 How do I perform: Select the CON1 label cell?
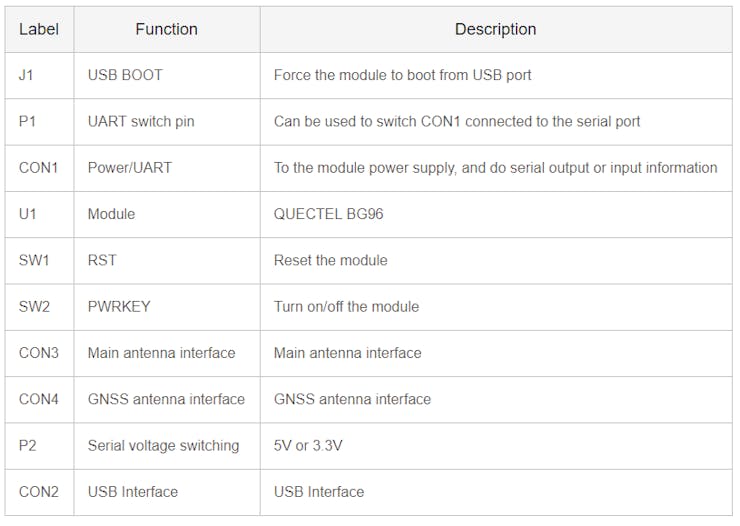pos(40,168)
